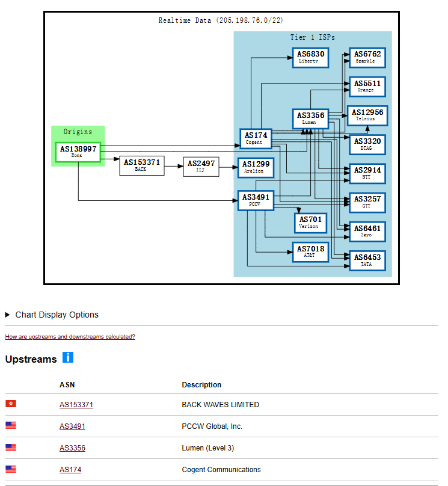
Task: Select the AS3491 PCCW graph node
Action: click(256, 200)
